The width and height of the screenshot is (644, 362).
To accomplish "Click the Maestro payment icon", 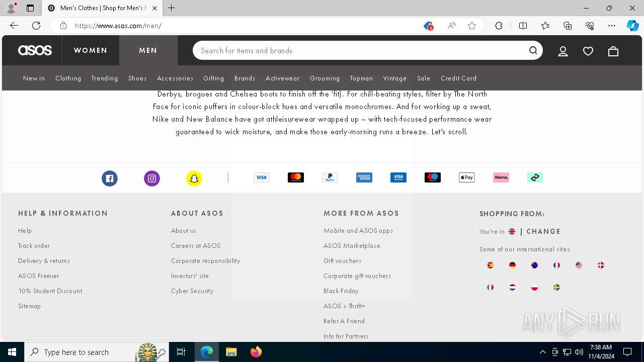I will pos(433,177).
